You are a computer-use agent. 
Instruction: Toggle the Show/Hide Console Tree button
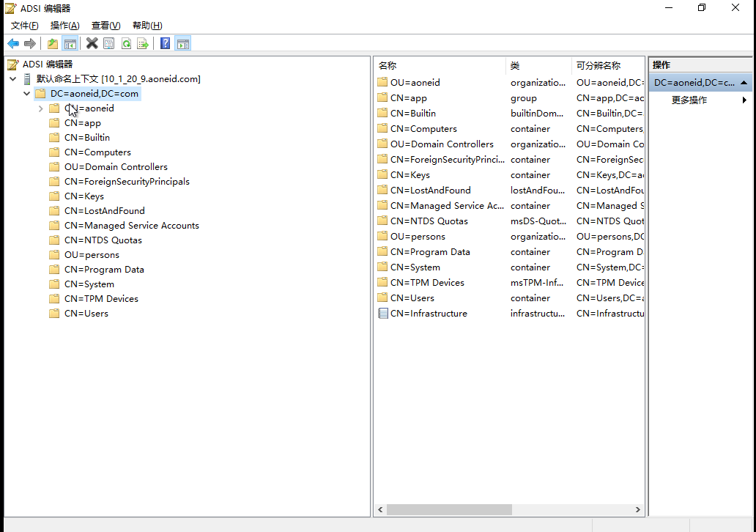point(70,43)
